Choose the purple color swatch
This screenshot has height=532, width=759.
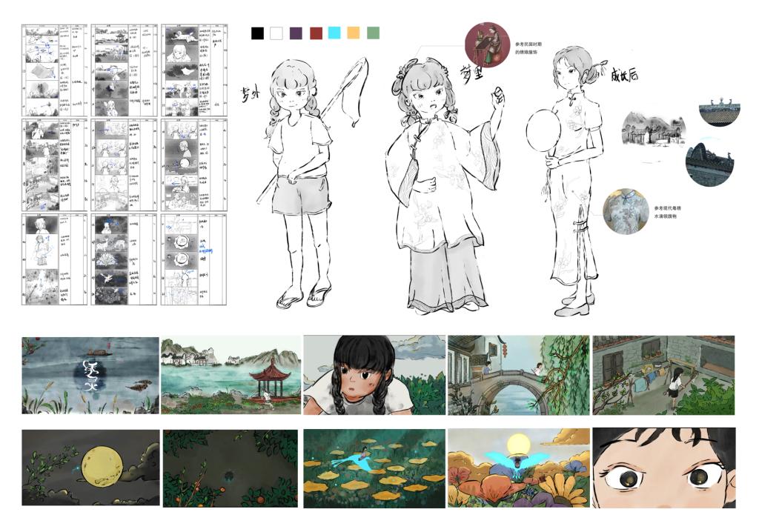(x=296, y=33)
